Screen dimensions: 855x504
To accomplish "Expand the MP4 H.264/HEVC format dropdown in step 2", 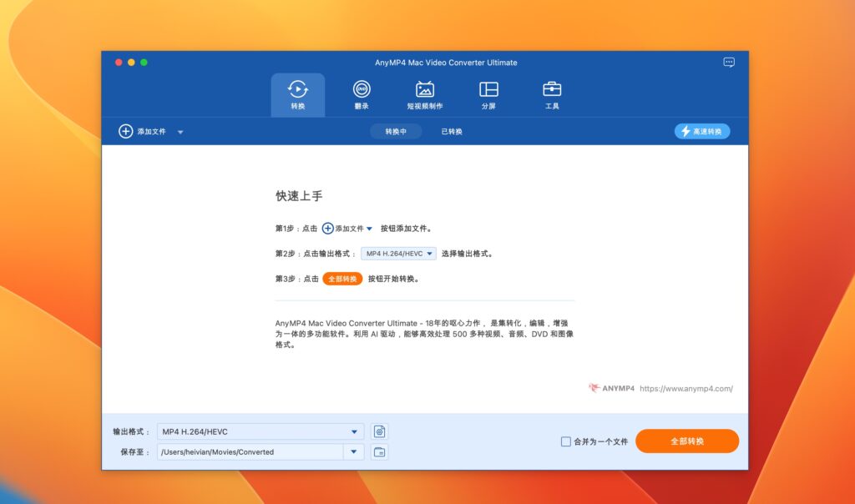I will point(431,254).
